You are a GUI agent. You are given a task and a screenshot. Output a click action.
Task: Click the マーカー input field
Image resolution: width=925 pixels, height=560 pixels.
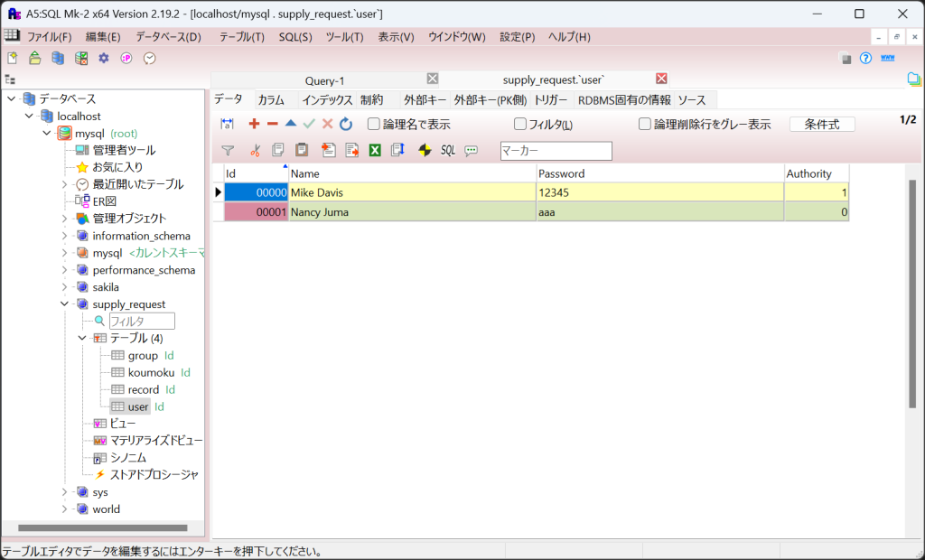click(x=556, y=151)
